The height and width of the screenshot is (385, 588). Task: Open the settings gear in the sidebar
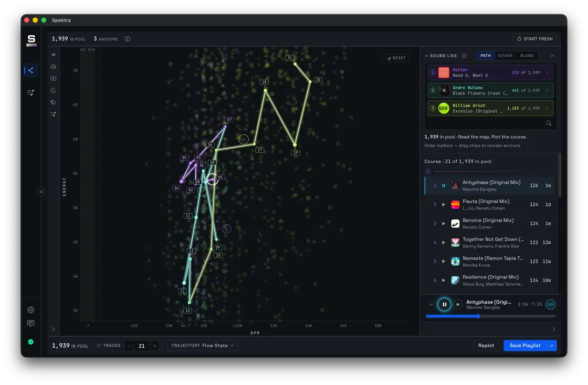(31, 310)
